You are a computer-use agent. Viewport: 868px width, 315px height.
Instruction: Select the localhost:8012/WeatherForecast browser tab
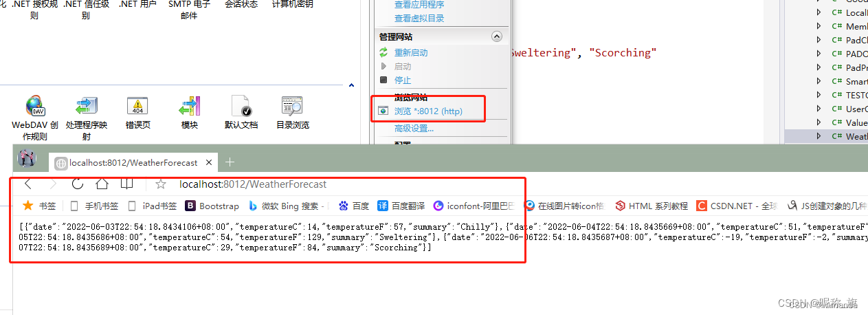[x=134, y=163]
